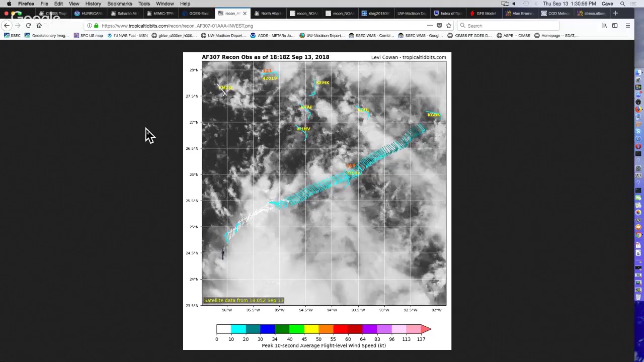Screen dimensions: 644x362
Task: Open the History menu
Action: point(93,4)
